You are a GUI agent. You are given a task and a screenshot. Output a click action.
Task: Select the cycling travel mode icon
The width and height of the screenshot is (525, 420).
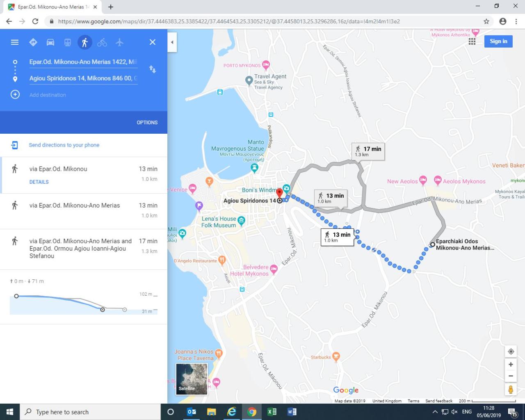(102, 42)
